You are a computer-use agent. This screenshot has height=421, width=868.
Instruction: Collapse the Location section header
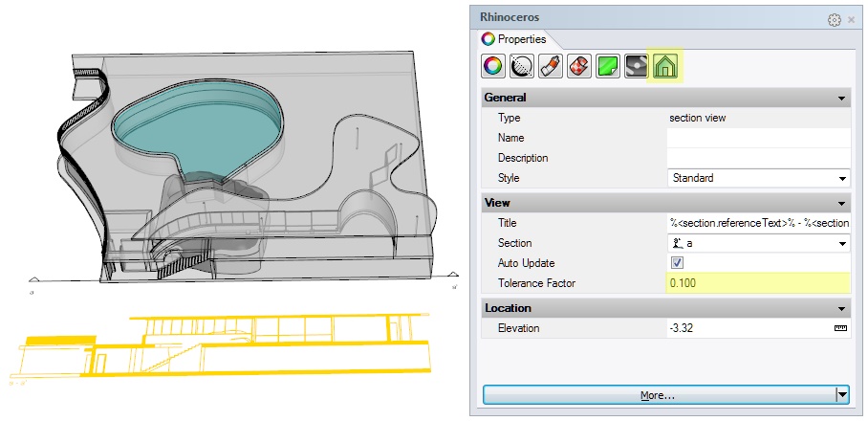841,308
